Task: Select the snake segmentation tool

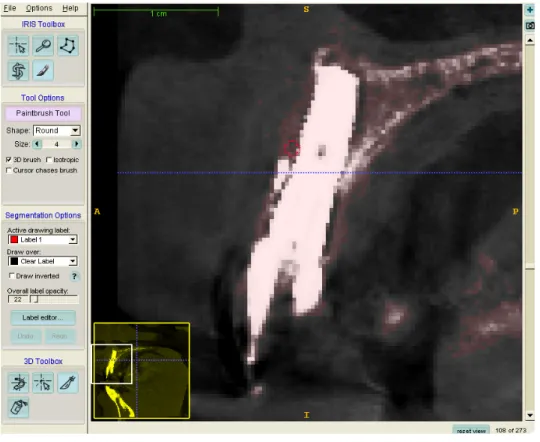Action: 18,71
